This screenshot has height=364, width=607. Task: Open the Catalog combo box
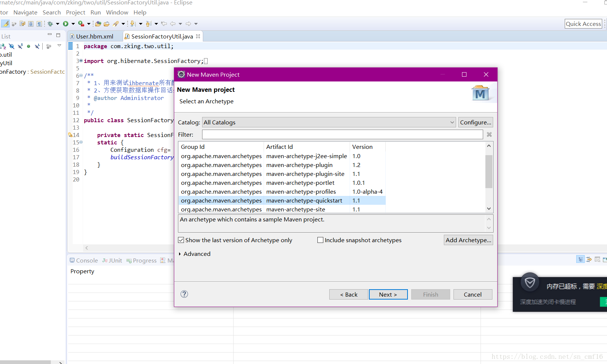click(x=329, y=122)
